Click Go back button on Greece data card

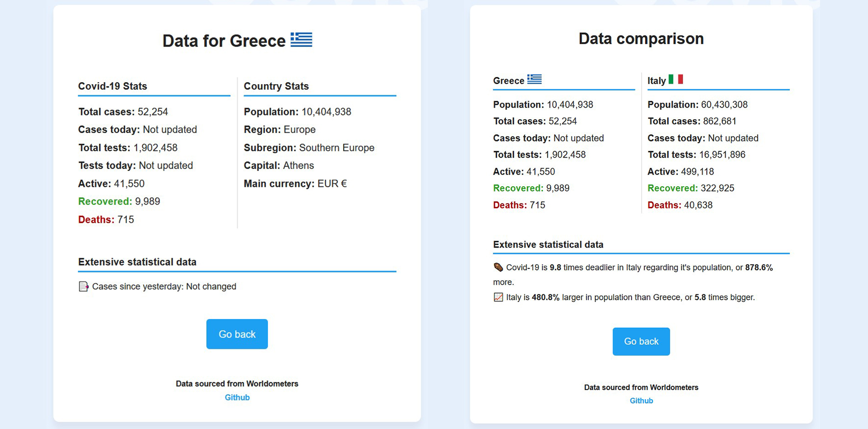point(237,334)
